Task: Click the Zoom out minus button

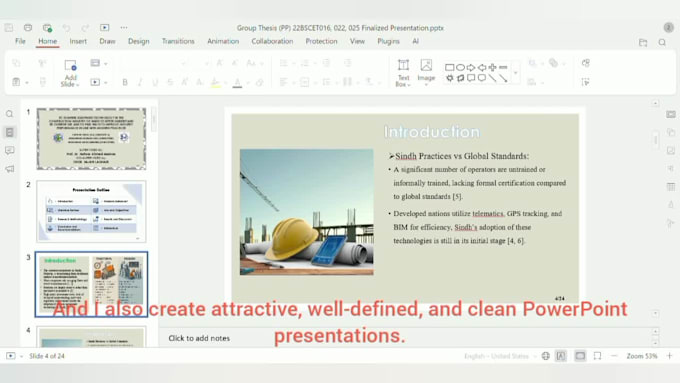Action: [614, 356]
